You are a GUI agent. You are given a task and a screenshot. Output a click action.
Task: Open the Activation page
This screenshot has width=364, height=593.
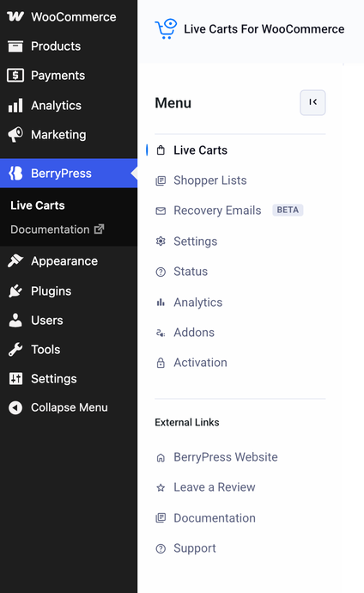point(200,363)
